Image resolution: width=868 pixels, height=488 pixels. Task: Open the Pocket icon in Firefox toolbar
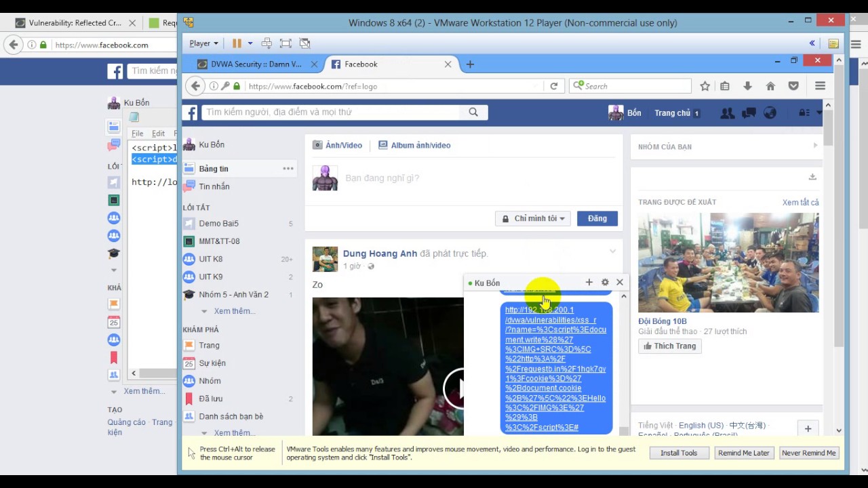(793, 86)
